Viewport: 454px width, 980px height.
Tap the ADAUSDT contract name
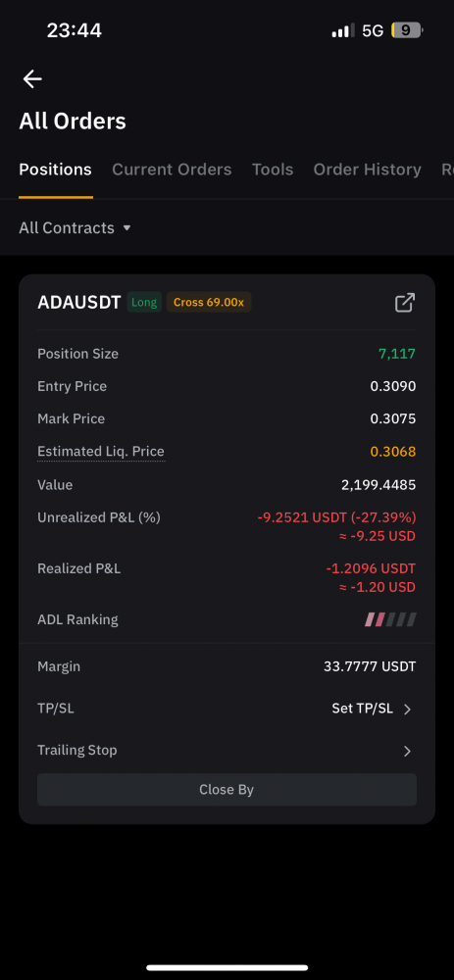(x=78, y=303)
